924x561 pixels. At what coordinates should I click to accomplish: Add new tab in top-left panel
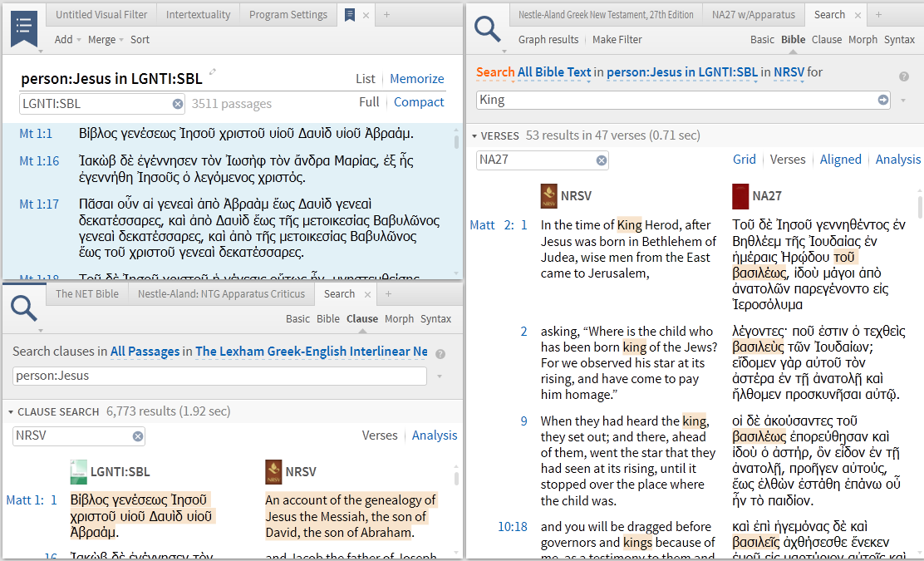click(x=386, y=15)
